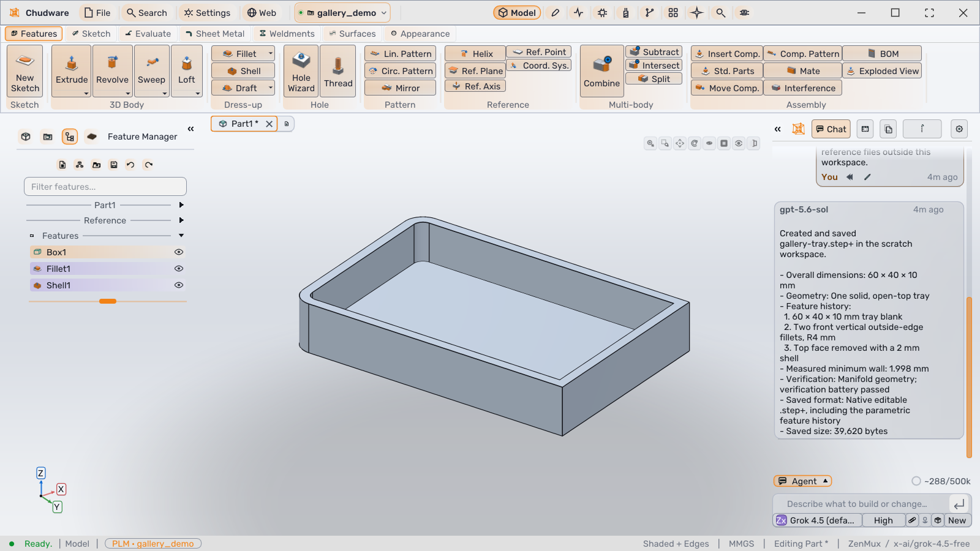Image resolution: width=980 pixels, height=551 pixels.
Task: Click the open folder icon in Feature Manager toolbar
Action: [97, 165]
